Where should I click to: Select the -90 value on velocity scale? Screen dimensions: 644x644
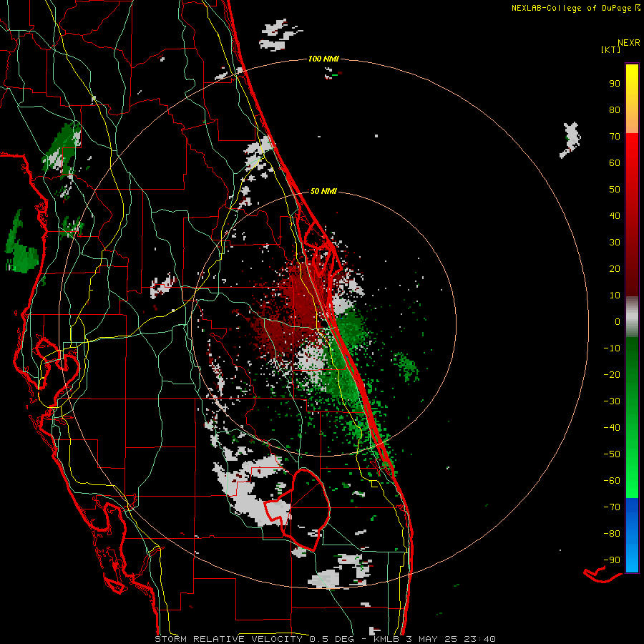612,560
